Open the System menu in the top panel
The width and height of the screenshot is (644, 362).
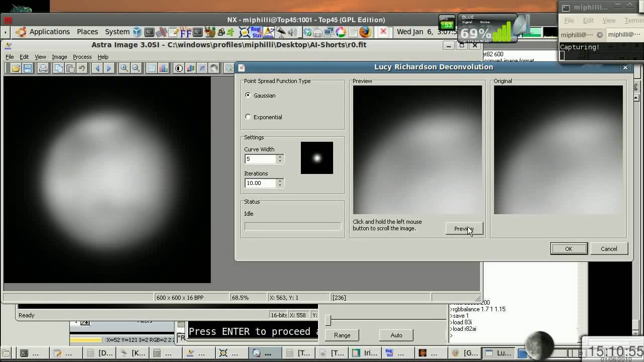[x=117, y=32]
